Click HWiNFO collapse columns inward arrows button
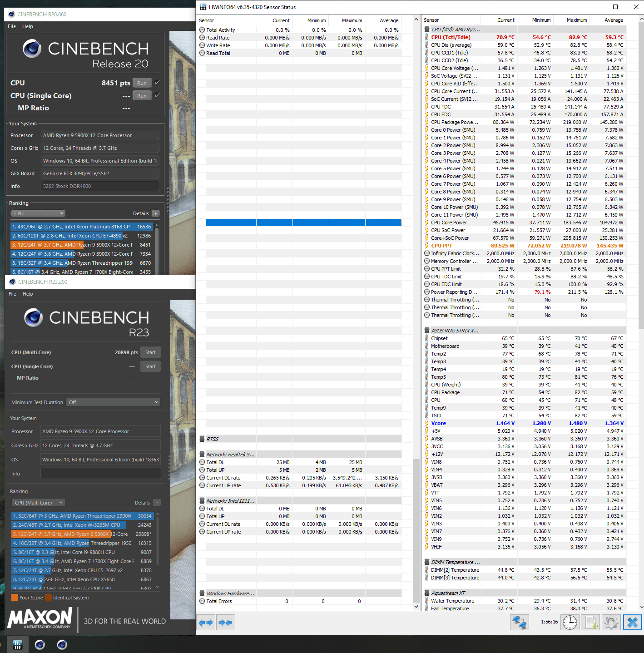The width and height of the screenshot is (644, 653). click(x=225, y=623)
